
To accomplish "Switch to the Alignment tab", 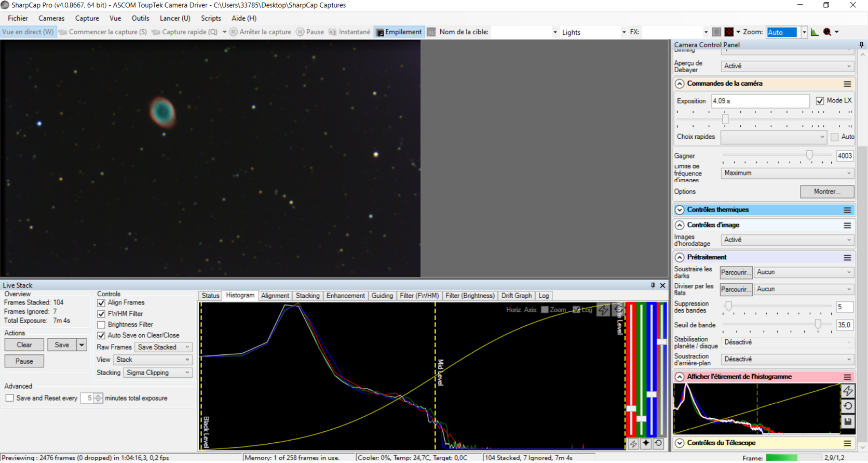I will [x=275, y=296].
